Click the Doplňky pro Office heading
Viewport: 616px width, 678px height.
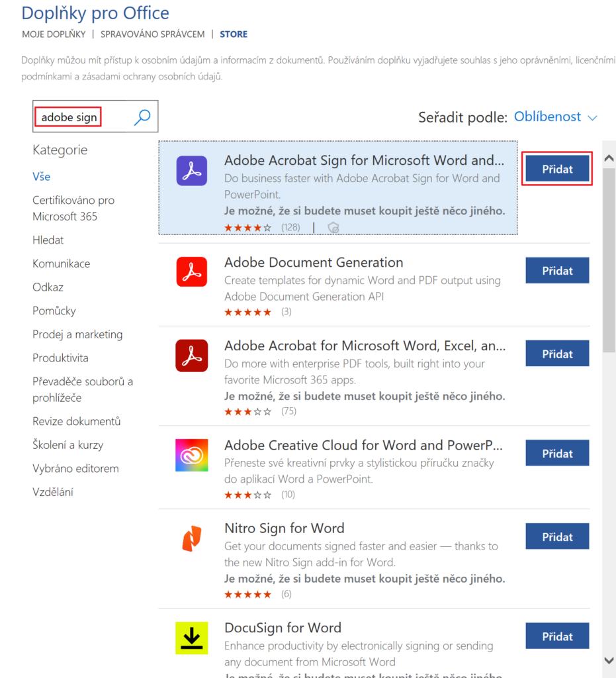pos(95,13)
